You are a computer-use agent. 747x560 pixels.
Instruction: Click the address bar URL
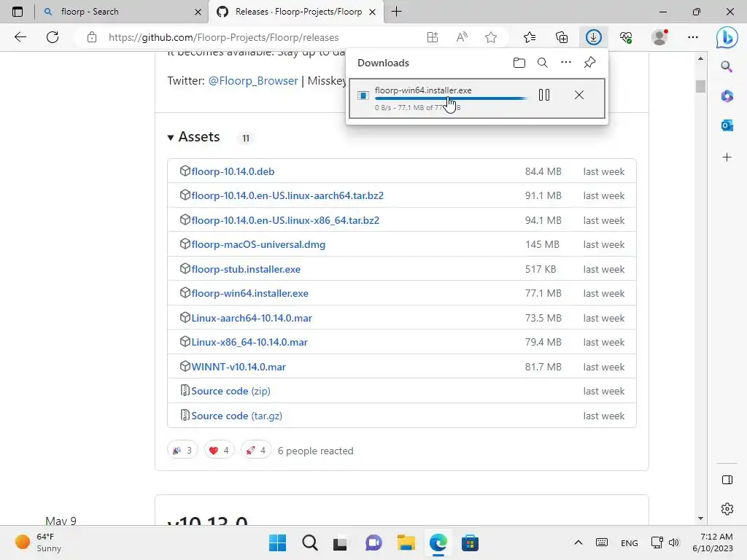[223, 37]
